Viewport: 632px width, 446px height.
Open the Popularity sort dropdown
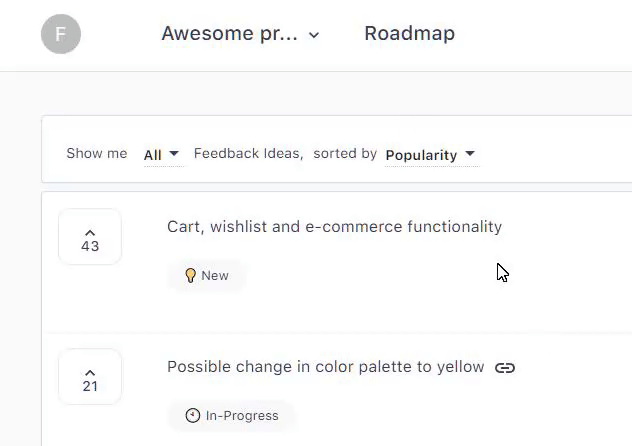[x=430, y=155]
